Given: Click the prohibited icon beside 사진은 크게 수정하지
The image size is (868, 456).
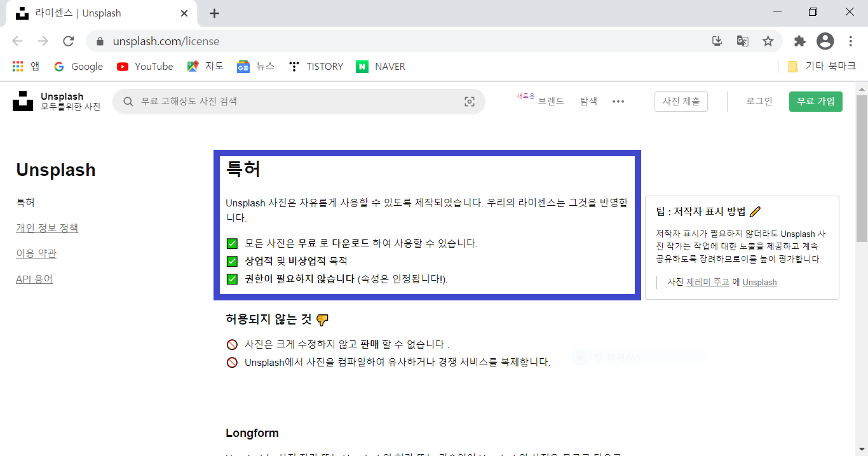Looking at the screenshot, I should [x=232, y=344].
